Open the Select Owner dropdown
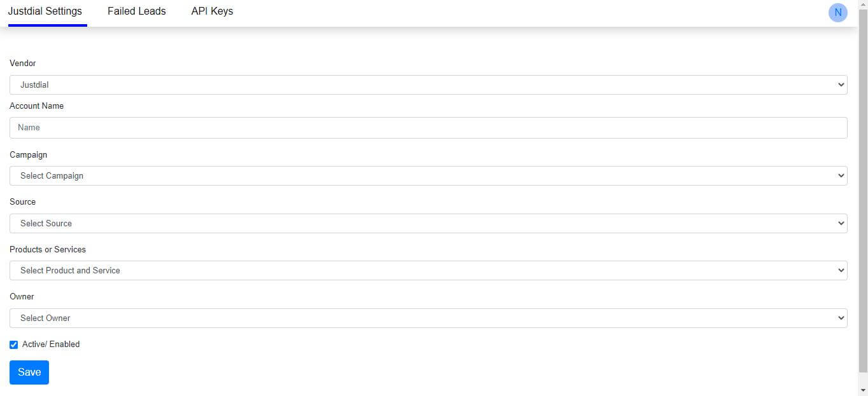This screenshot has height=396, width=868. 428,318
